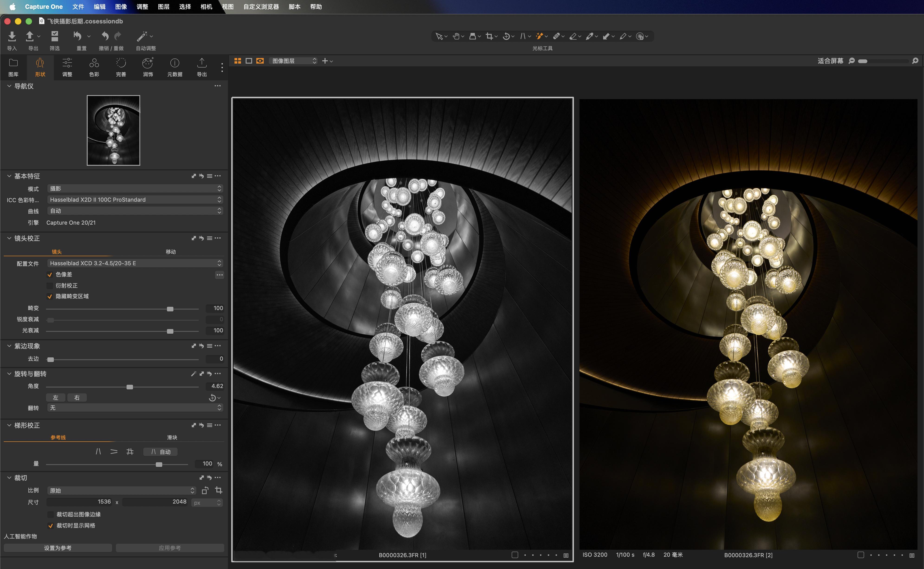Click the 导入 import icon
The width and height of the screenshot is (924, 569).
[x=12, y=36]
